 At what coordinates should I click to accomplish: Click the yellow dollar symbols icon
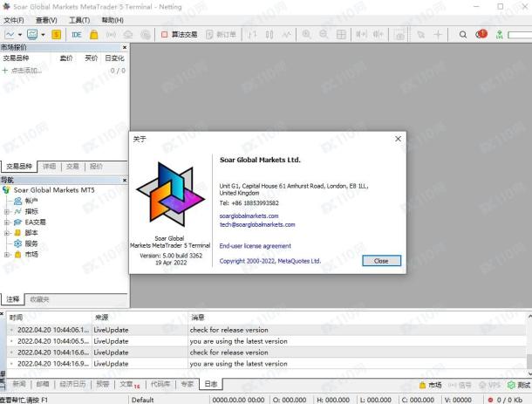(57, 35)
